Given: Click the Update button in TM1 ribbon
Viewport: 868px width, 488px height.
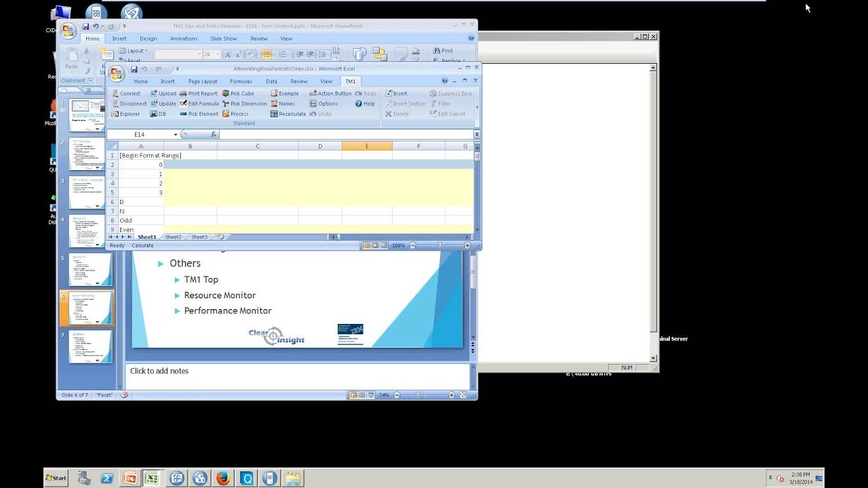Looking at the screenshot, I should [x=163, y=104].
